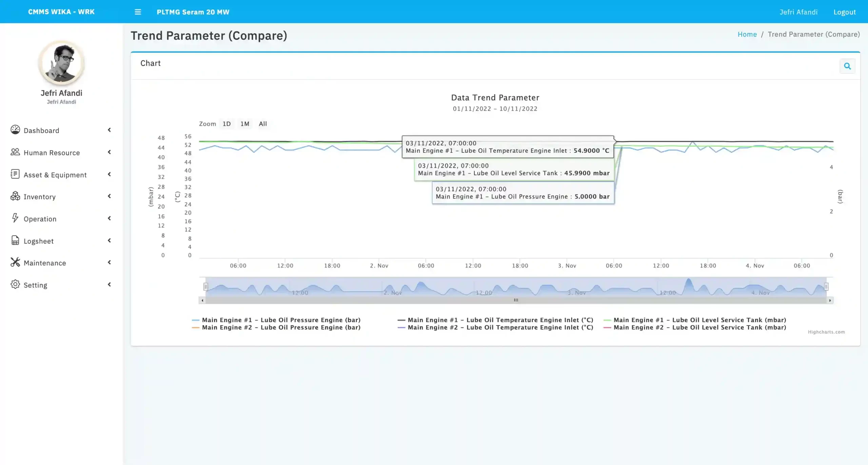Toggle Main Engine #1 Lube Oil Level series
This screenshot has width=868, height=465.
point(695,320)
